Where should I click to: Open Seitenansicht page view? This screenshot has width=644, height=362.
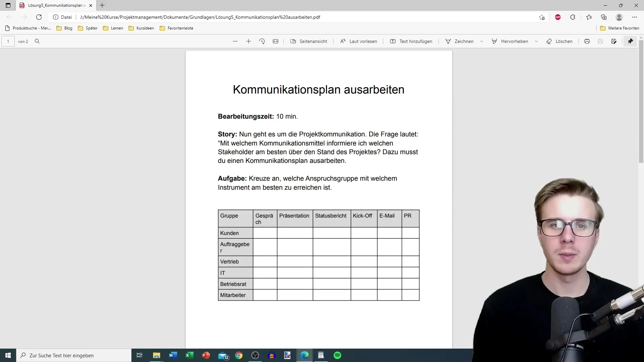click(309, 41)
